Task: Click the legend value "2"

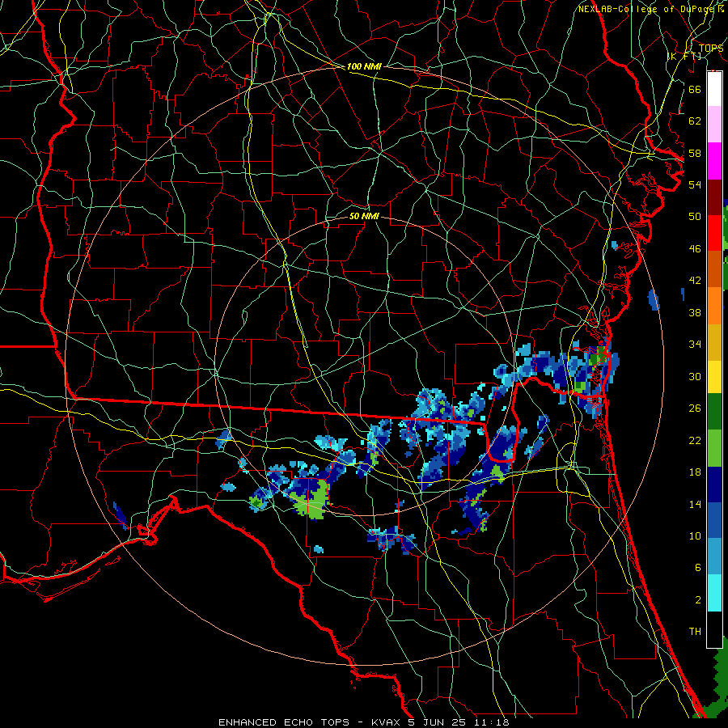Action: coord(697,599)
